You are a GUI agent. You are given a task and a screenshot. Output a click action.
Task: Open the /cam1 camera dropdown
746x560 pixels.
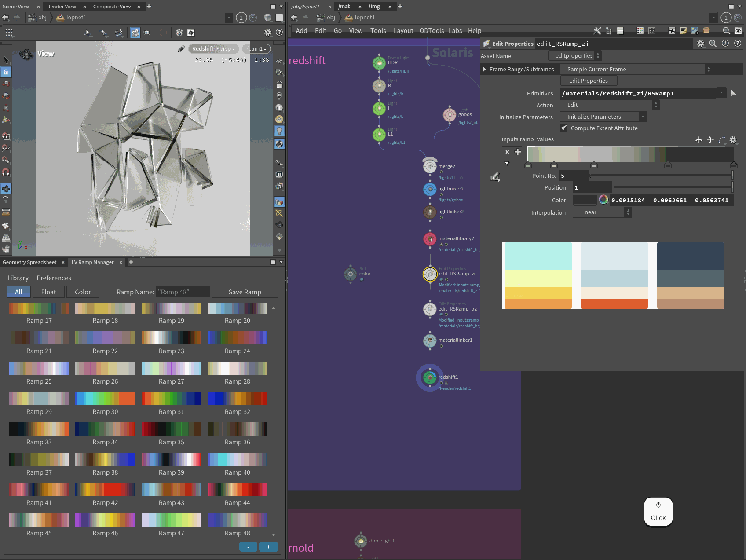257,49
